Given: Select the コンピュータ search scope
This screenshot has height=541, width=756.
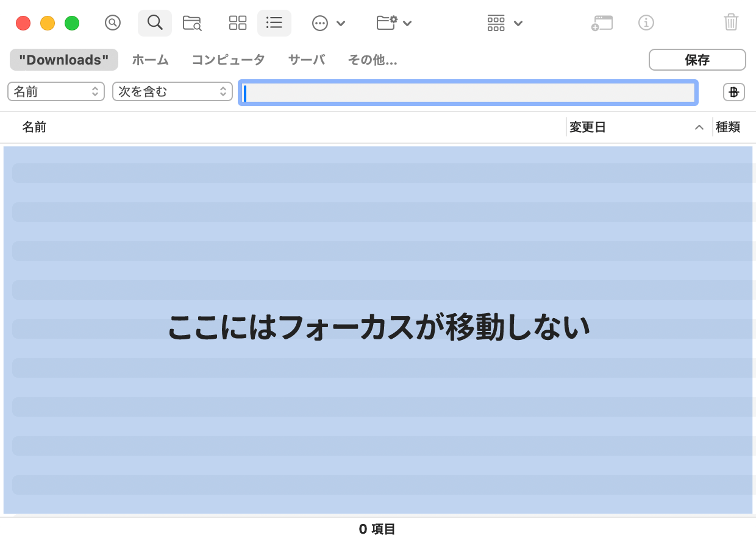Looking at the screenshot, I should point(228,60).
